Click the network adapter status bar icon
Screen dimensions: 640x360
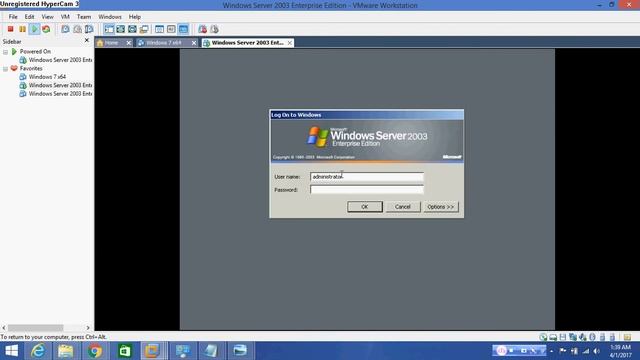tap(573, 337)
